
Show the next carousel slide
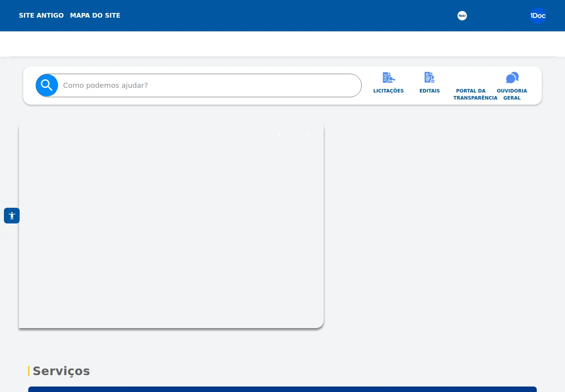tap(307, 134)
